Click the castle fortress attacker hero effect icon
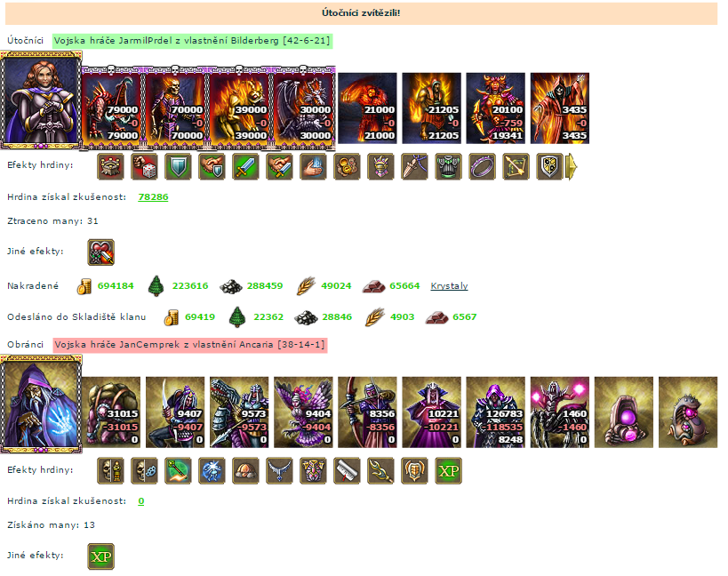Screen dimensions: 728x576 pos(110,166)
